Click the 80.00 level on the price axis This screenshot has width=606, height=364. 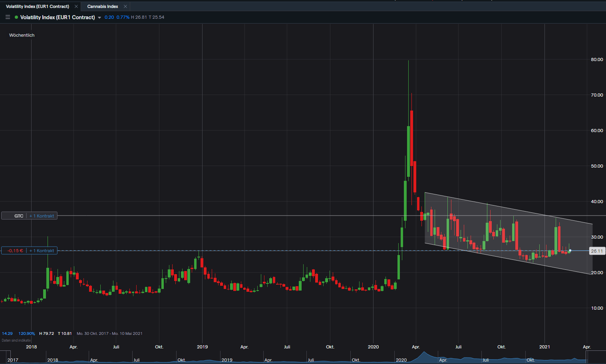pos(597,59)
